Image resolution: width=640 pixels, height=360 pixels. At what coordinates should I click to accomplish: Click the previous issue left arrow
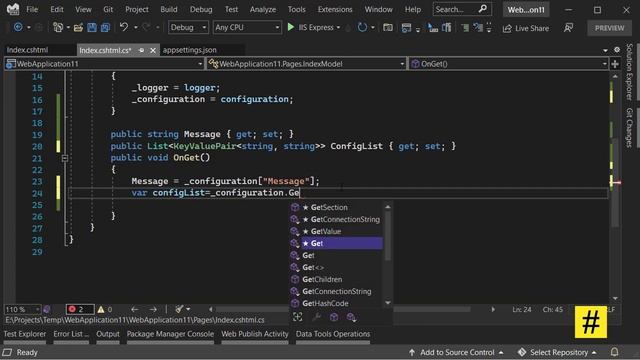[x=135, y=309]
